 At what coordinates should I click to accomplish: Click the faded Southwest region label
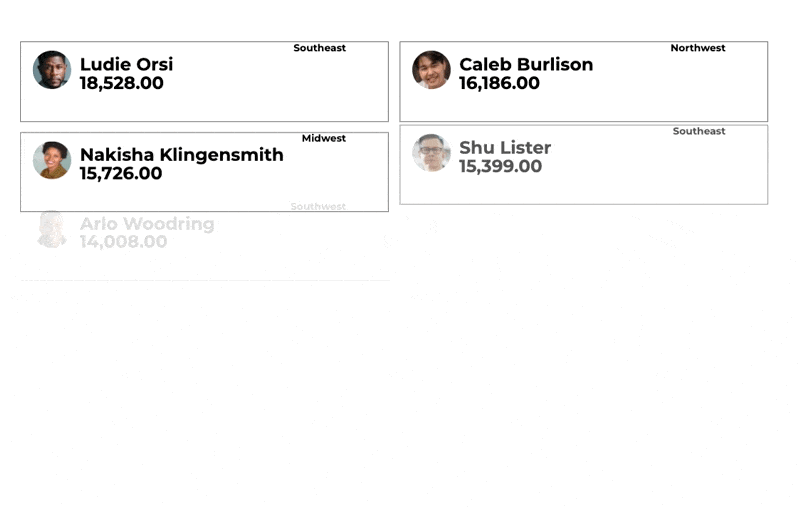(318, 206)
